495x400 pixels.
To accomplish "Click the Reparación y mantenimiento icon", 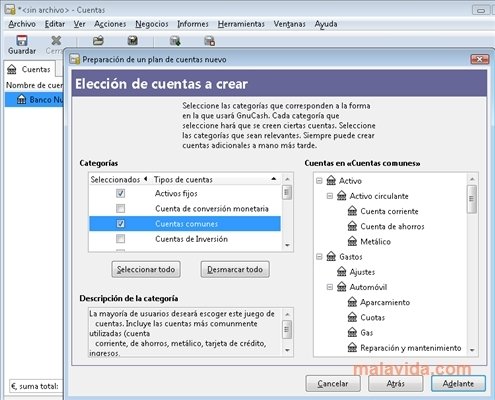I will [352, 348].
